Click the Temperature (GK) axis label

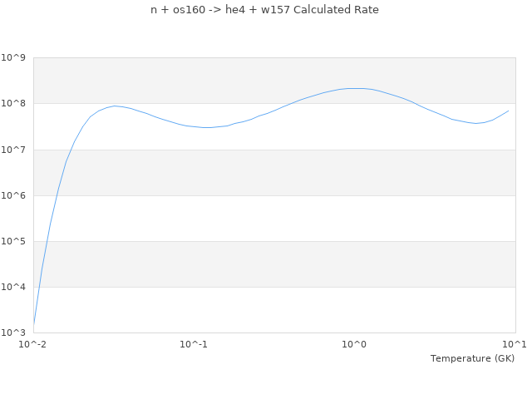pos(472,358)
